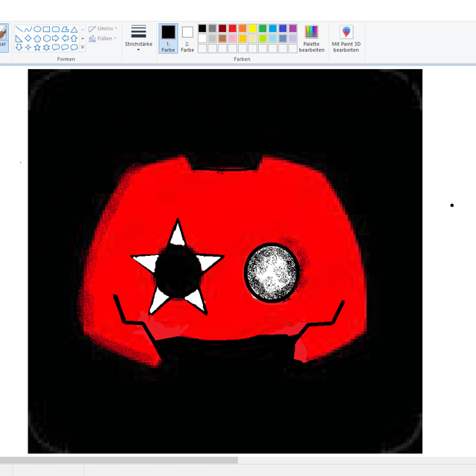Pick the light turquoise color swatch

273,39
